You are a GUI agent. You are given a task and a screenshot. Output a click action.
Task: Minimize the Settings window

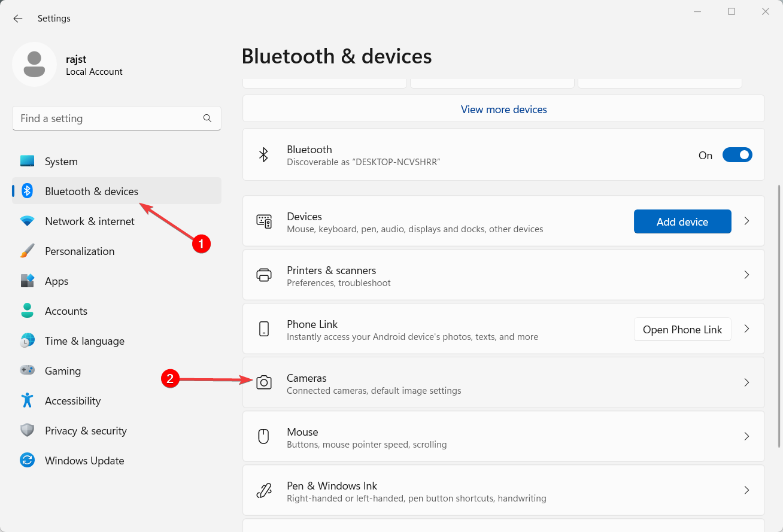point(697,11)
